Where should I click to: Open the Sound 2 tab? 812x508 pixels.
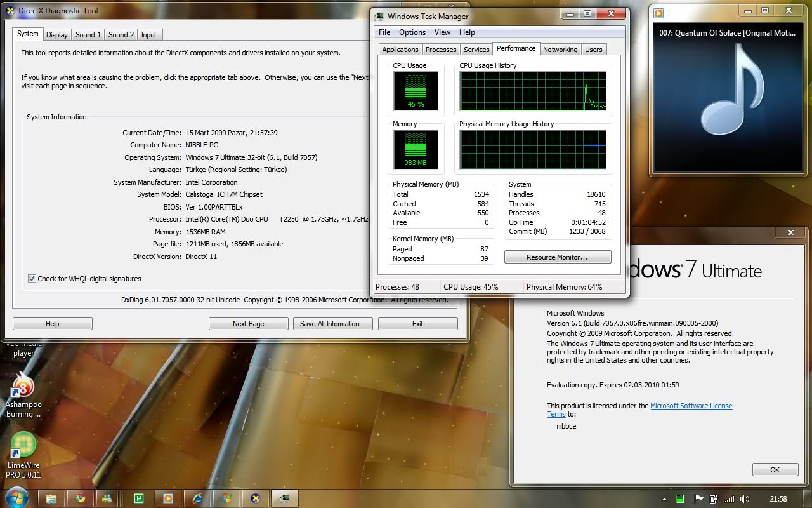coord(121,35)
